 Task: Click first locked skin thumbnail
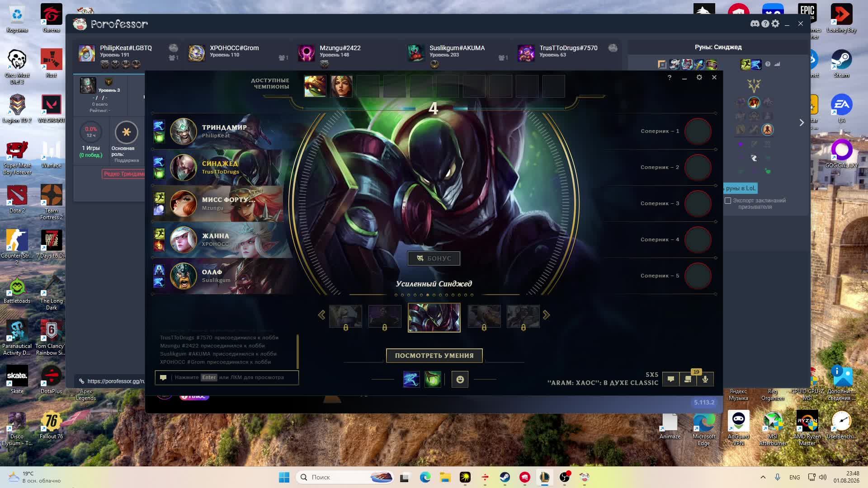[x=345, y=316]
